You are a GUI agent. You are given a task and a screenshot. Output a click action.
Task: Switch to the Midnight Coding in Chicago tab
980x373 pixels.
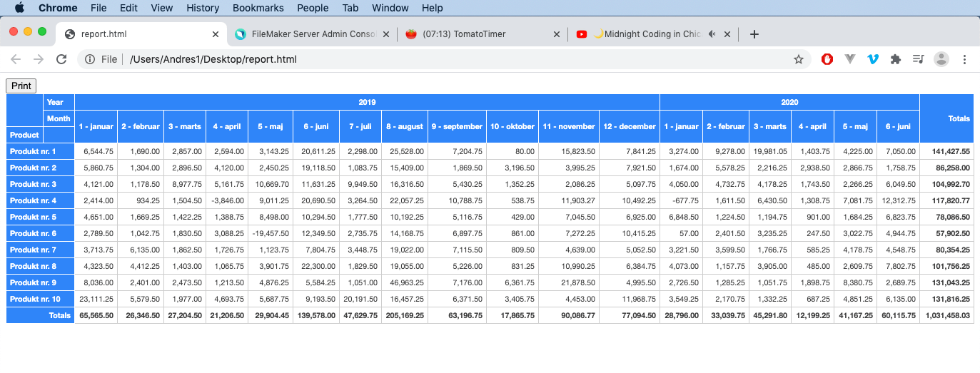[653, 34]
